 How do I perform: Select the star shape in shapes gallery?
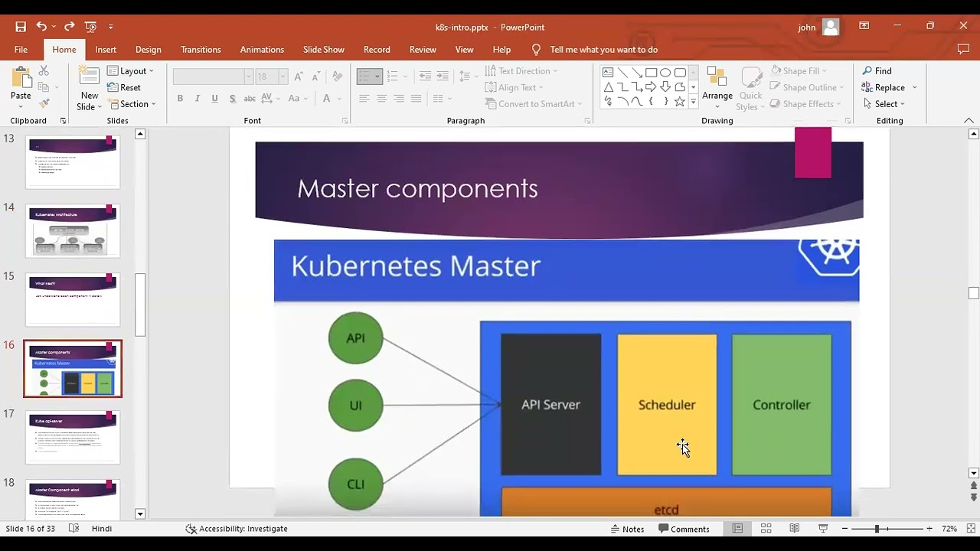point(679,102)
